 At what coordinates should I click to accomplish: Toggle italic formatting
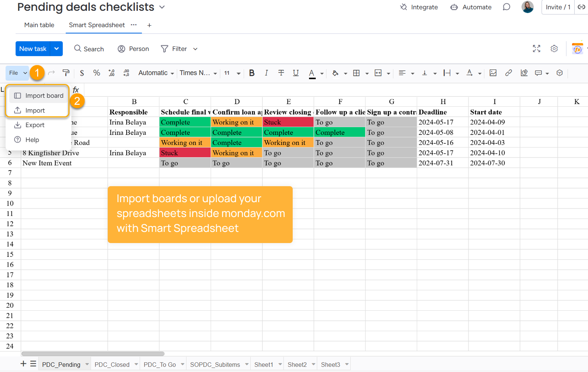click(266, 73)
